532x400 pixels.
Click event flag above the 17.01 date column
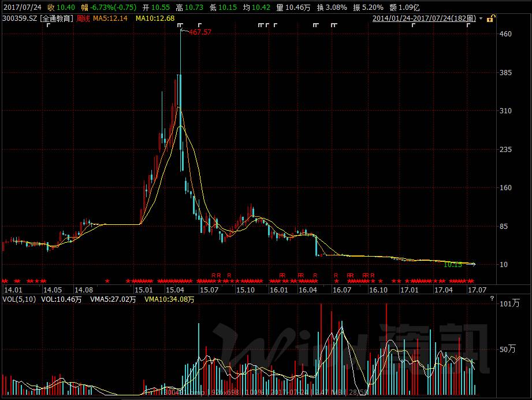[x=413, y=25]
